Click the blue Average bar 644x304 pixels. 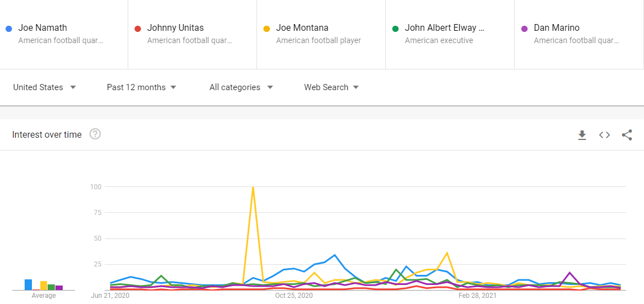coord(29,285)
